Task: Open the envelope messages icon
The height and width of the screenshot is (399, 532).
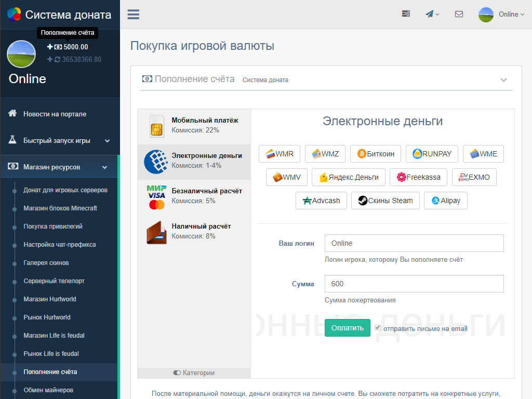Action: (x=459, y=15)
